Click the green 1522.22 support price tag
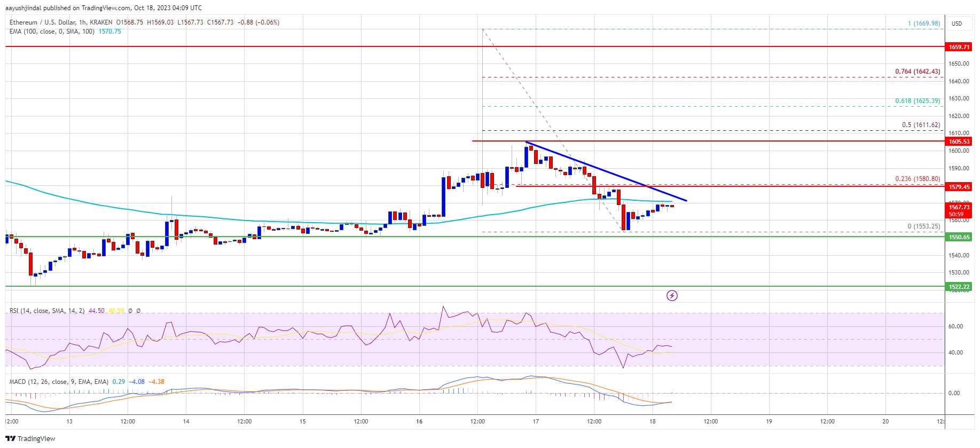Image resolution: width=980 pixels, height=448 pixels. pyautogui.click(x=959, y=287)
